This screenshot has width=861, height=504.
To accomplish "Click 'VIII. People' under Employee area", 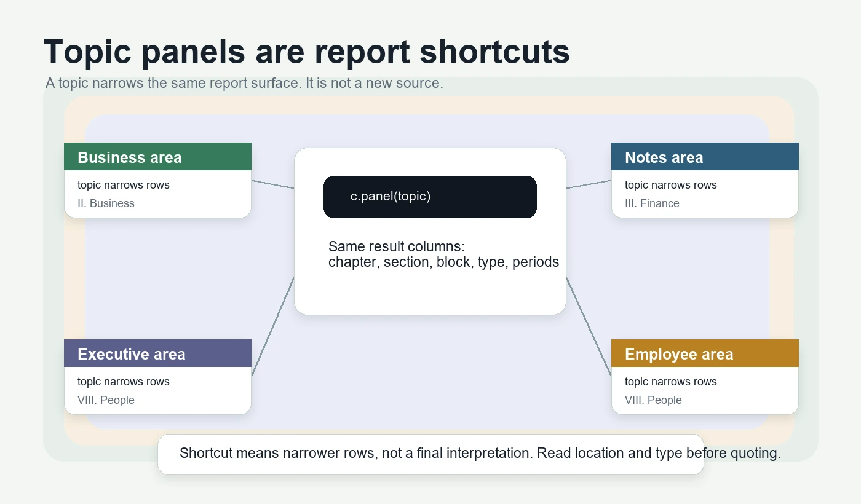I will click(x=653, y=400).
